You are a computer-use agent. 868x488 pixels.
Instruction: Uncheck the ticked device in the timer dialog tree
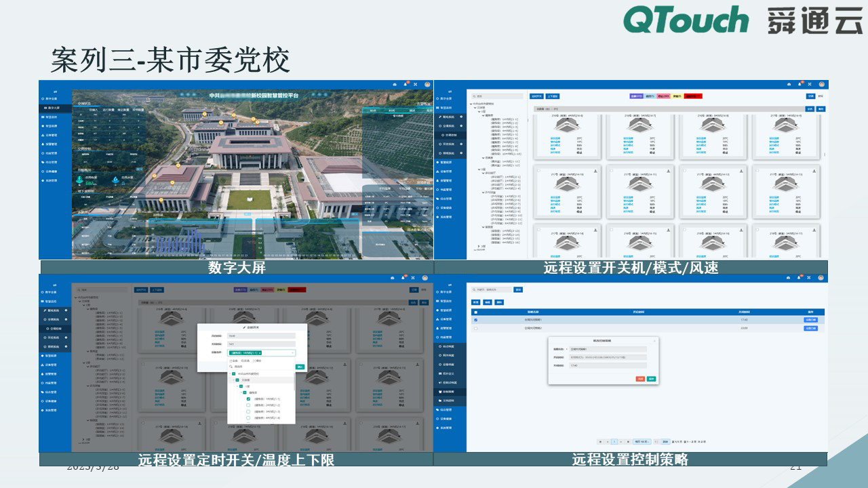[x=248, y=399]
